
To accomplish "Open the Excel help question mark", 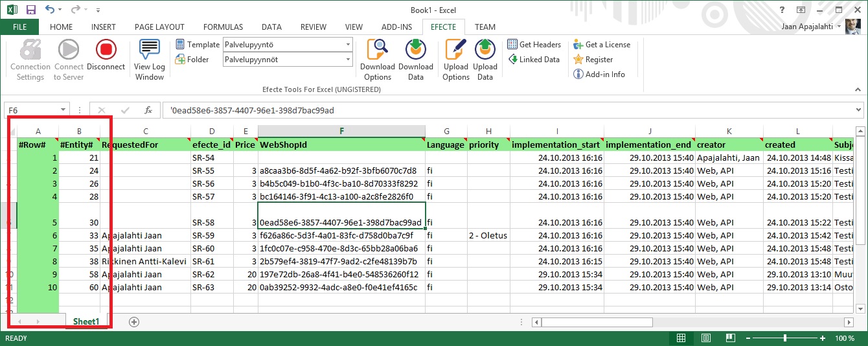I will (x=783, y=10).
